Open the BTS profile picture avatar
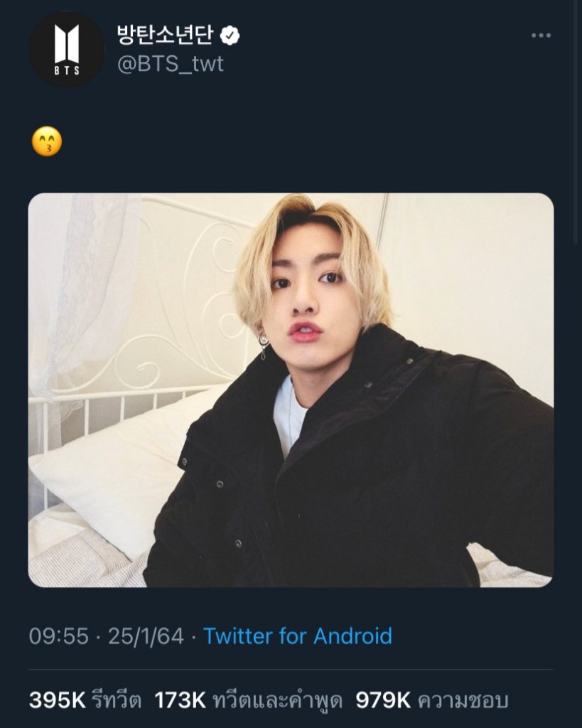The width and height of the screenshot is (582, 728). tap(67, 49)
